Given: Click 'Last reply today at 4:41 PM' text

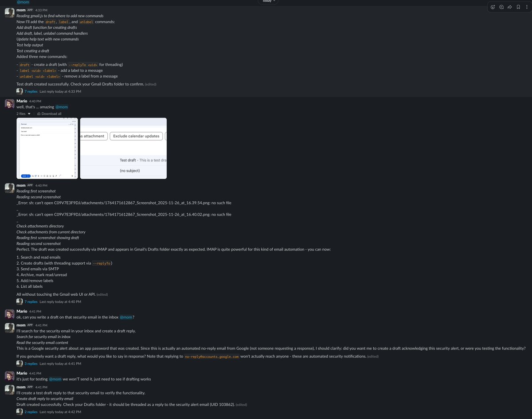Looking at the screenshot, I should pyautogui.click(x=60, y=364).
